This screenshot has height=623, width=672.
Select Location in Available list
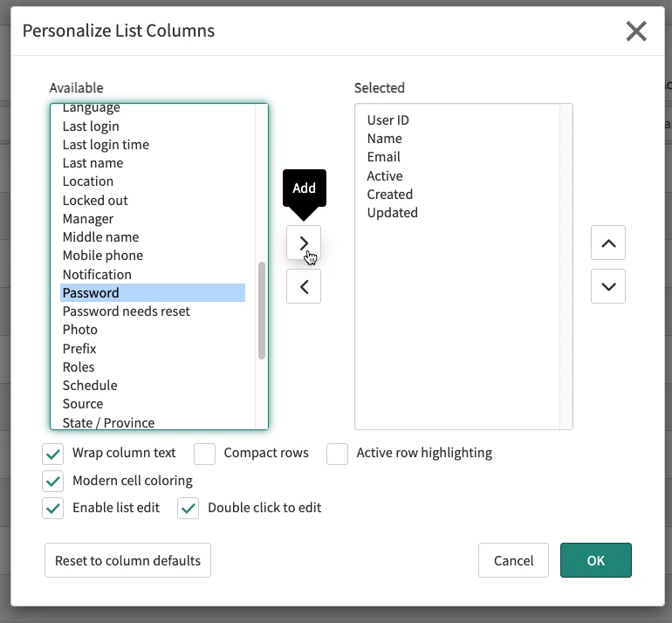(153, 181)
